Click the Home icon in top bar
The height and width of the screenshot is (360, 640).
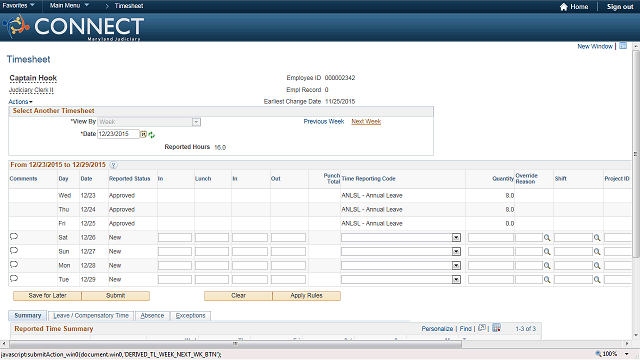[564, 7]
